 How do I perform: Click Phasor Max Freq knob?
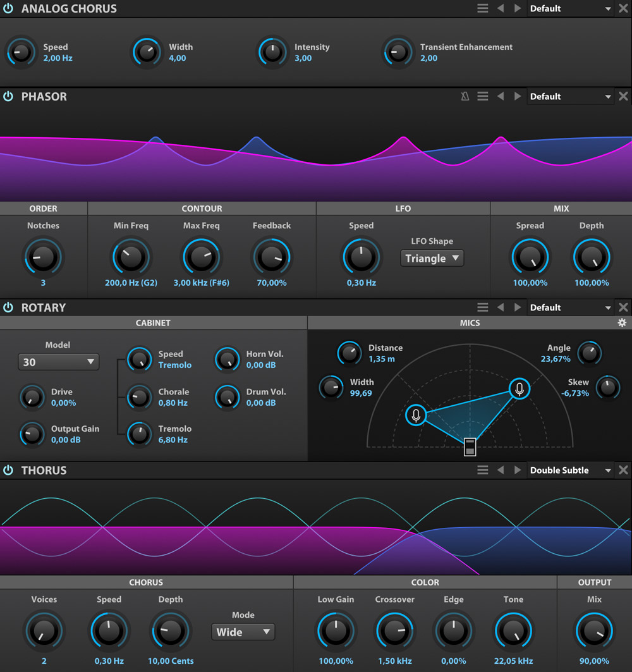click(202, 257)
